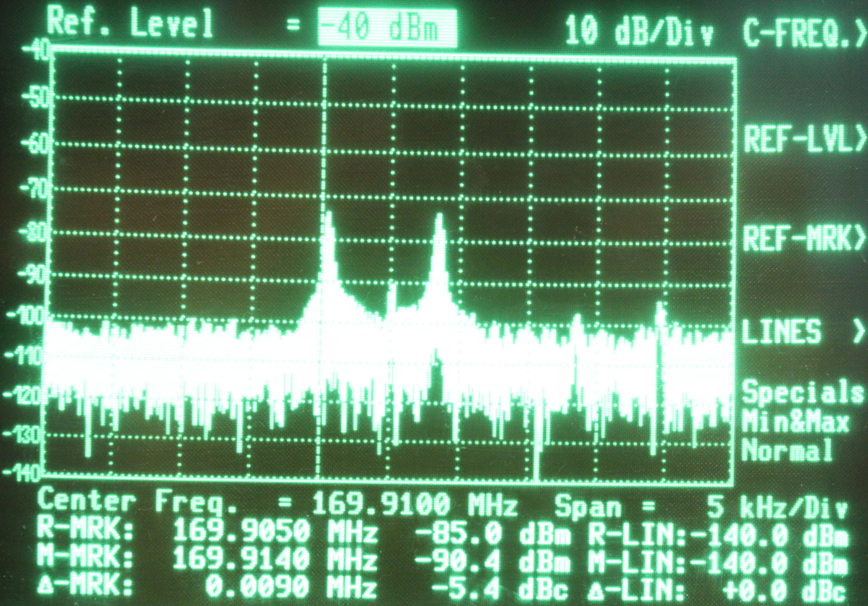This screenshot has width=868, height=606.
Task: Open the REF-LVL softkey menu
Action: [804, 138]
